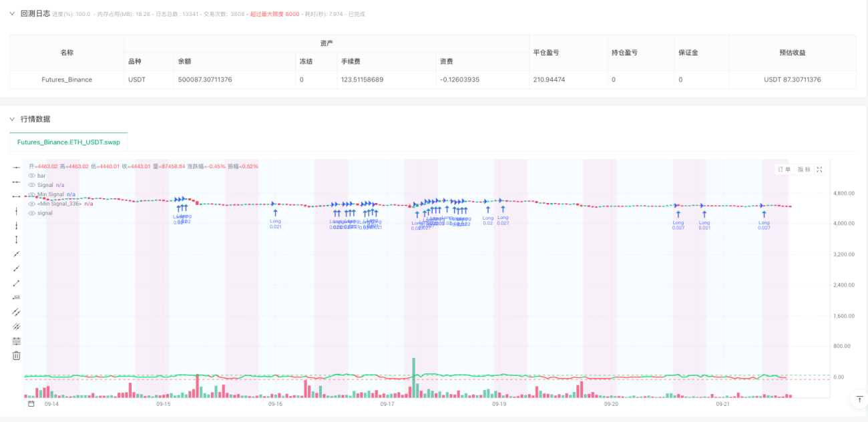Image resolution: width=868 pixels, height=422 pixels.
Task: Open the 指标 indicators button
Action: 804,170
